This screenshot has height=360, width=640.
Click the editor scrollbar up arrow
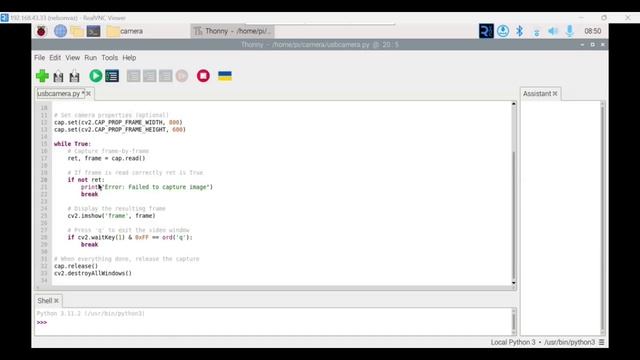513,104
